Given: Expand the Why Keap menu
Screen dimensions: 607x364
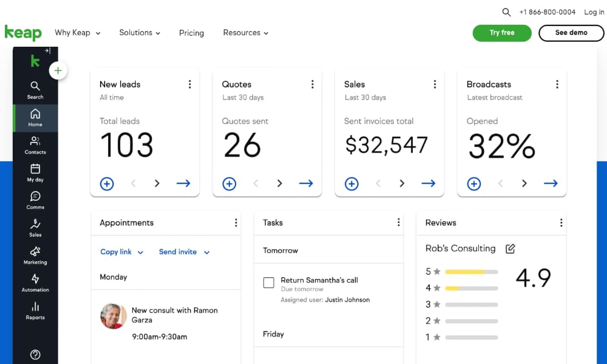Looking at the screenshot, I should click(x=78, y=33).
